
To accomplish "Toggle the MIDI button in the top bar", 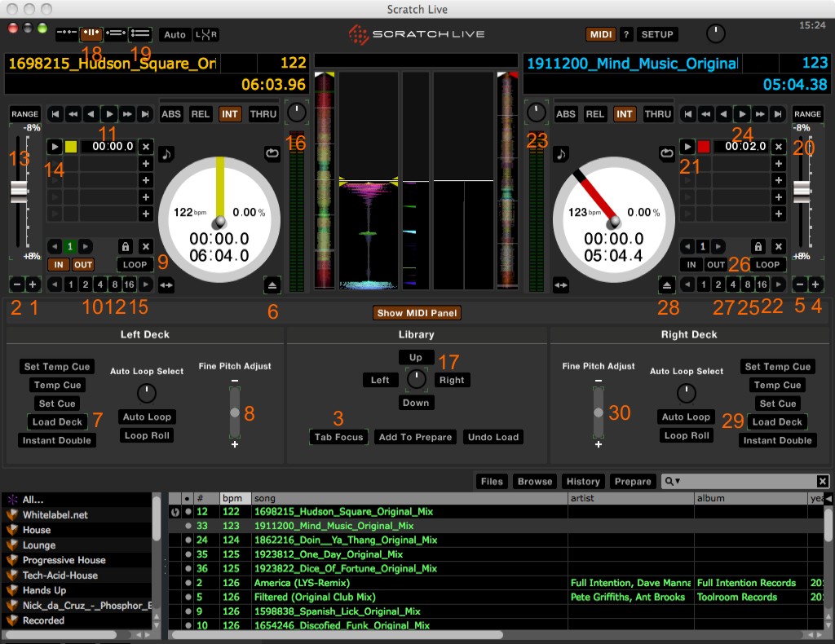I will pyautogui.click(x=600, y=34).
